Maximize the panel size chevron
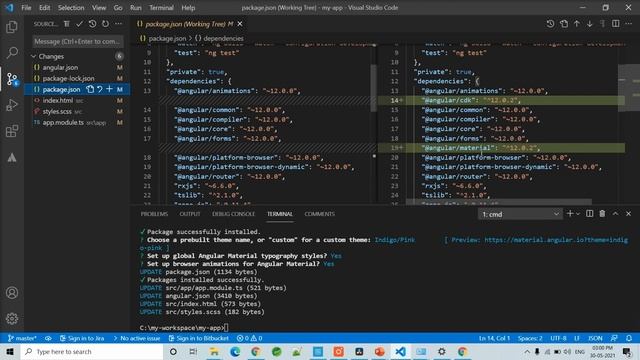 [615, 213]
